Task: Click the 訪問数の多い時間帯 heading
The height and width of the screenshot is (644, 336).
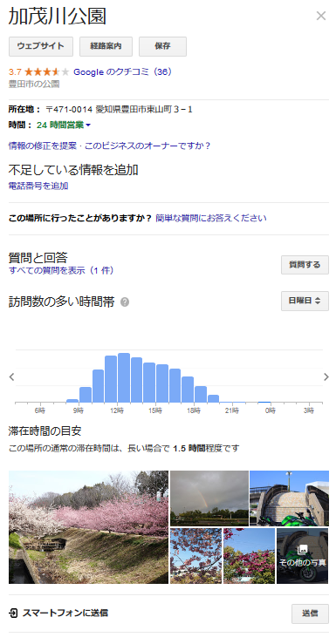Action: pyautogui.click(x=62, y=302)
